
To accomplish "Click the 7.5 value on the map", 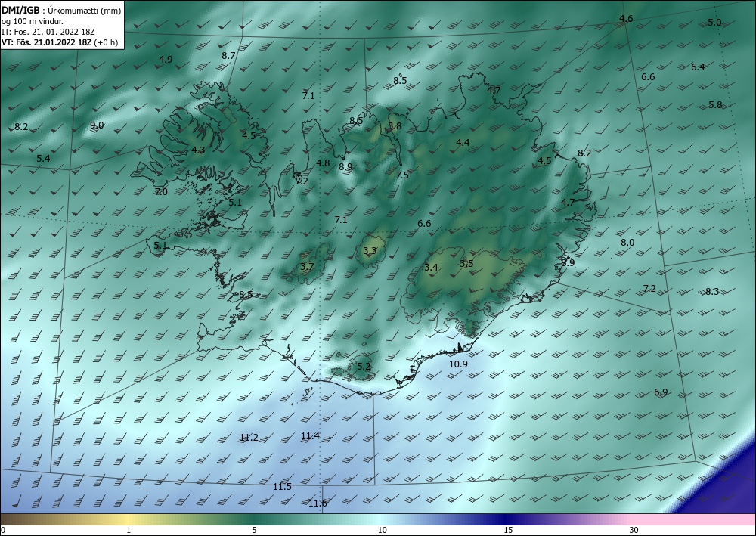I will coord(402,175).
